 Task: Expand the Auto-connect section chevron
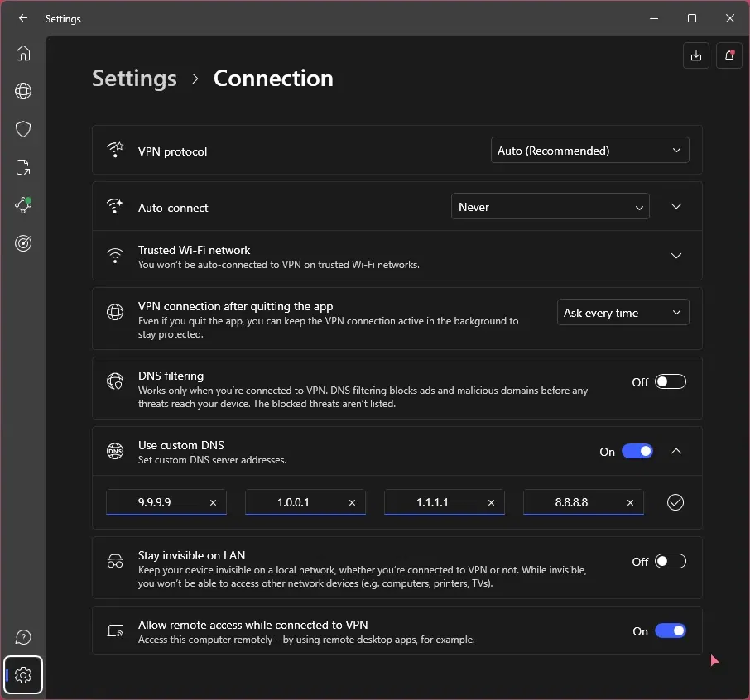675,207
